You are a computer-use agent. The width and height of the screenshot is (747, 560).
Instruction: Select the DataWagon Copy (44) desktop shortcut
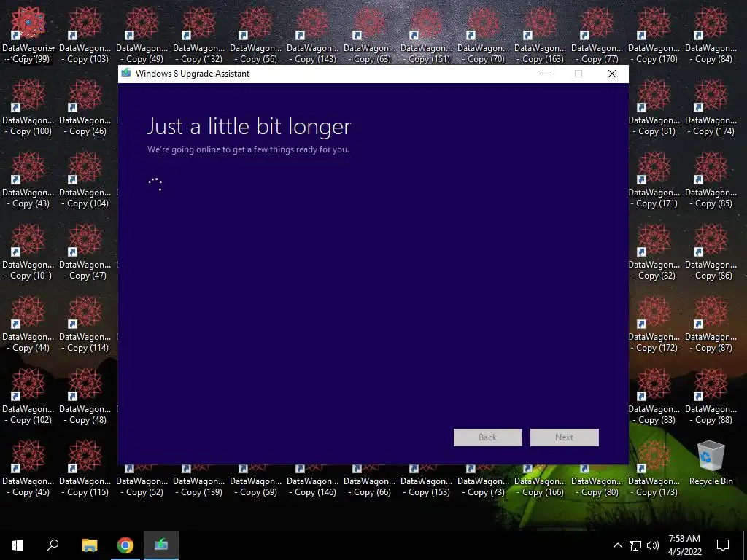click(x=28, y=324)
